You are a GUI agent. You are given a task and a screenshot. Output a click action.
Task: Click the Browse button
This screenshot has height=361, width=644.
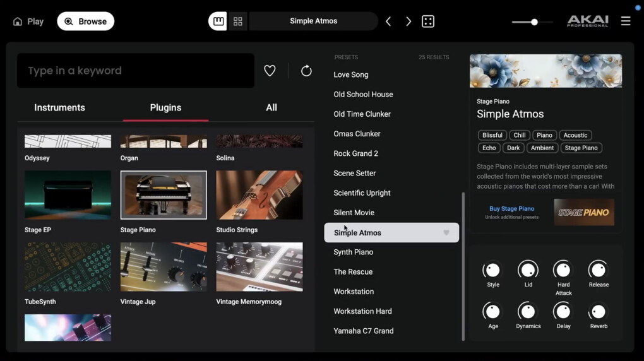(86, 21)
